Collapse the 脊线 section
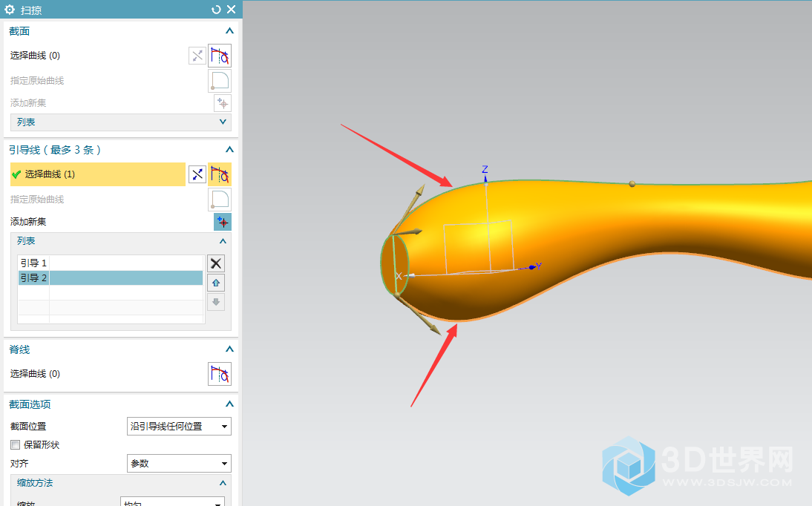 pos(229,349)
